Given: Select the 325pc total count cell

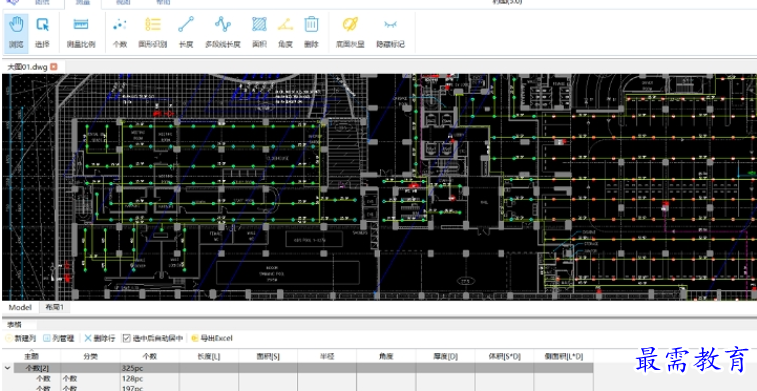Looking at the screenshot, I should pos(149,368).
